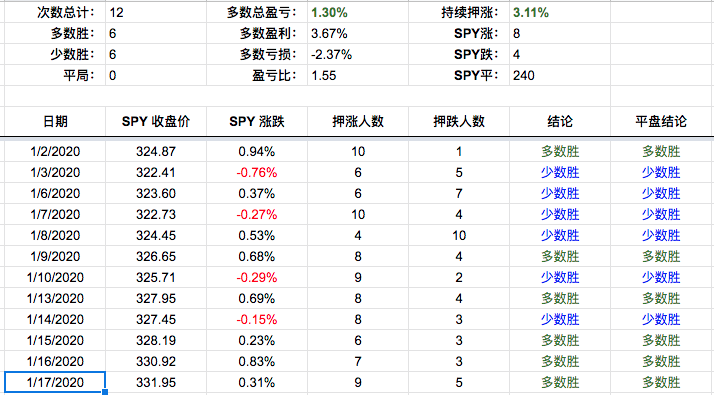Click the SPY 收盘价 header cell

[156, 121]
